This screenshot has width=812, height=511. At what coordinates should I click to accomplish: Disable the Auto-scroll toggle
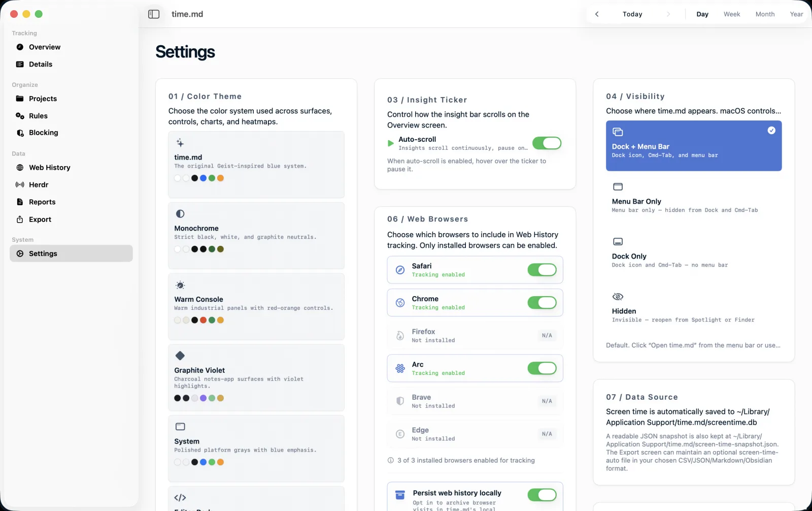click(x=547, y=143)
